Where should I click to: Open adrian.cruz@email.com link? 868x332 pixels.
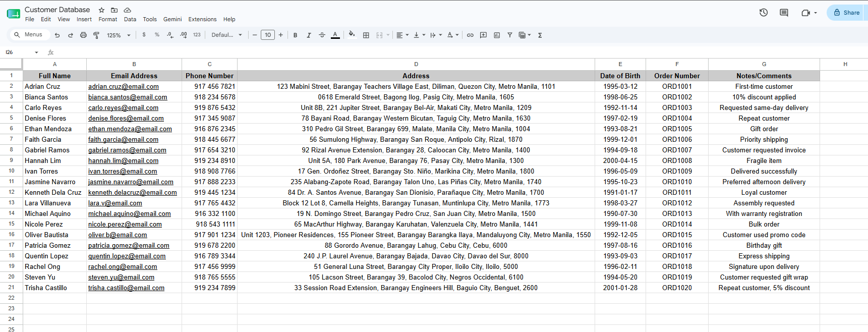coord(124,87)
